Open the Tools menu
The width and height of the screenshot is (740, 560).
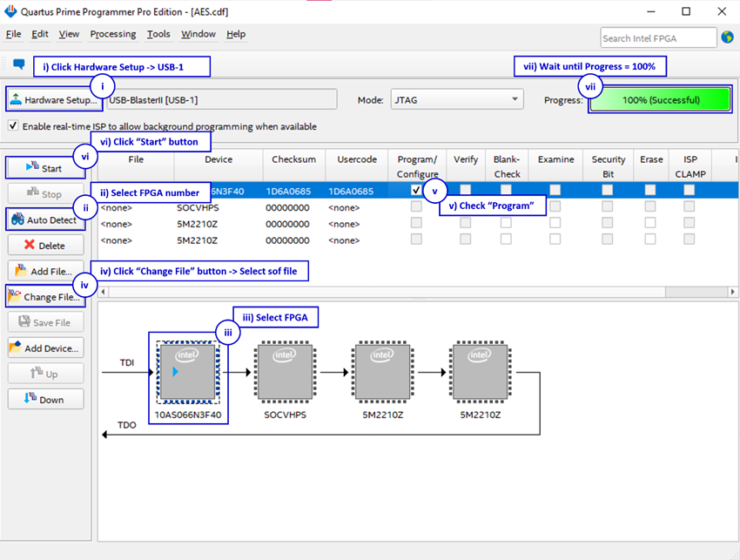pyautogui.click(x=158, y=34)
